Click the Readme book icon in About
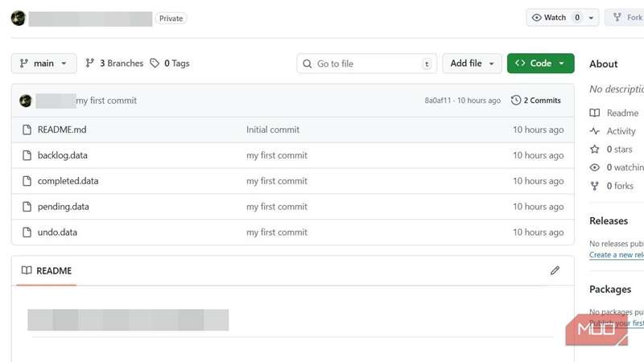Image resolution: width=644 pixels, height=362 pixels. point(595,113)
